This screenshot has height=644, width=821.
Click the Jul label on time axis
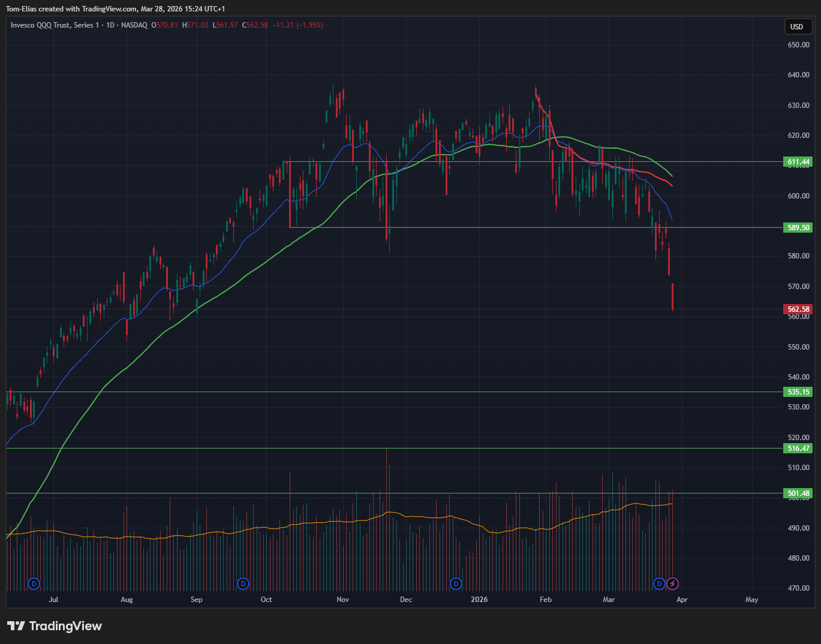tap(53, 600)
